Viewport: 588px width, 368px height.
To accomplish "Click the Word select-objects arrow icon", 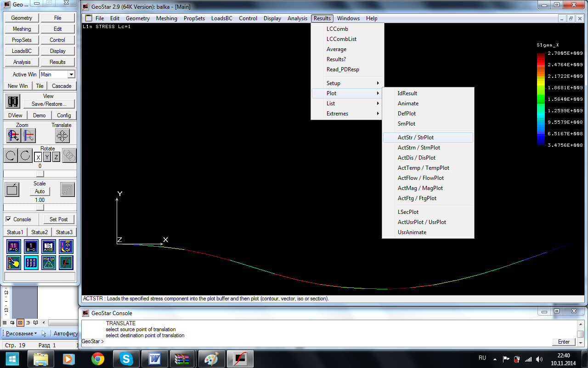I will pyautogui.click(x=44, y=333).
